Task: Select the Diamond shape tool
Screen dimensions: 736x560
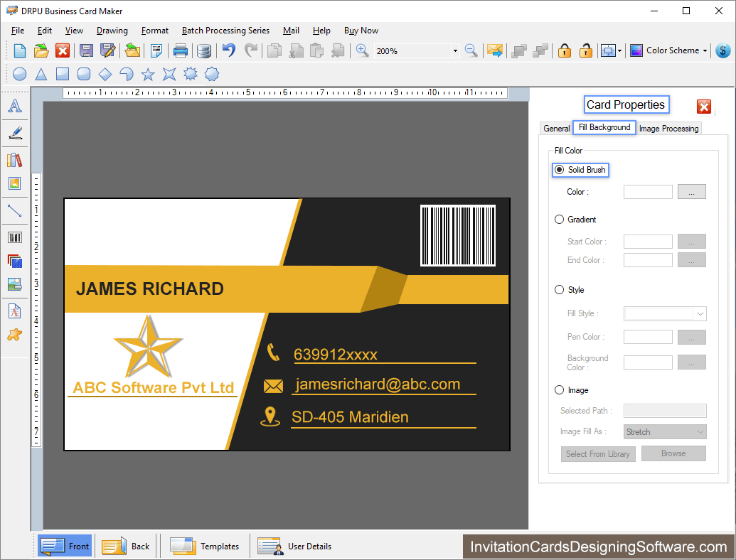Action: (105, 74)
